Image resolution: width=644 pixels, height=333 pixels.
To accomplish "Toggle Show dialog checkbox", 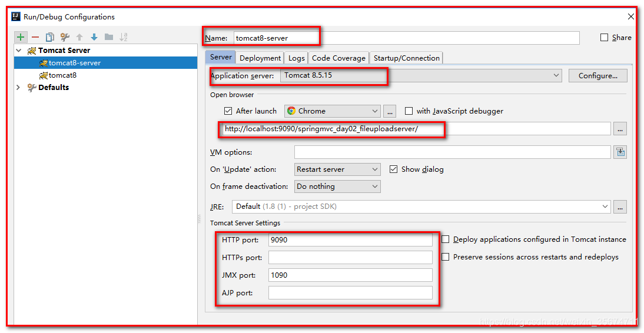I will 393,169.
